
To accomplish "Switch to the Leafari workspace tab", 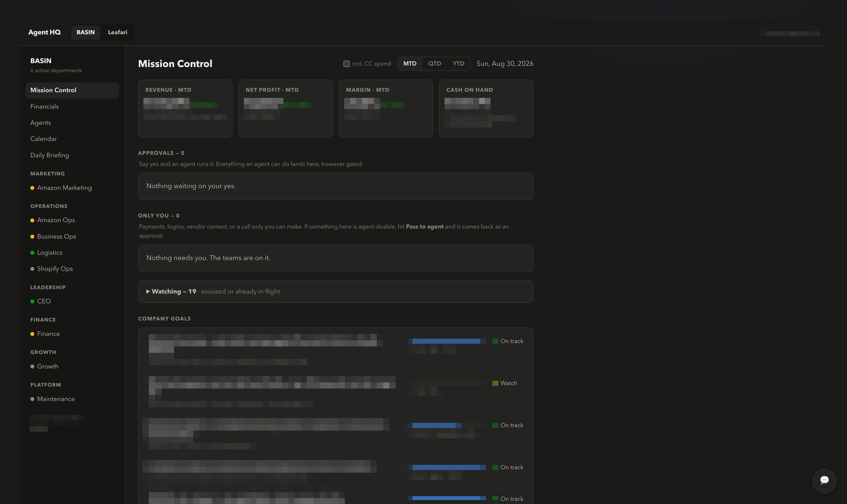I will click(118, 32).
